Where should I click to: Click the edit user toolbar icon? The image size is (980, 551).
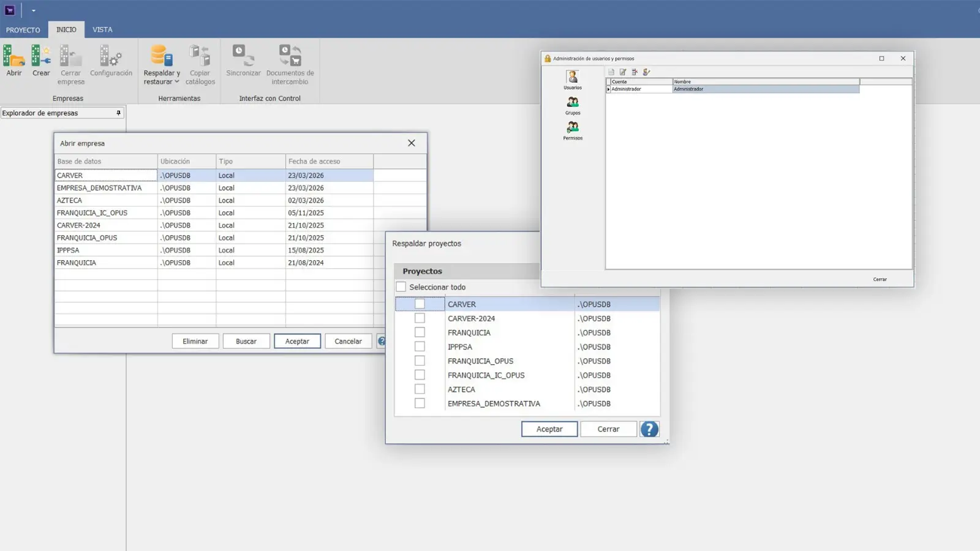pyautogui.click(x=623, y=72)
